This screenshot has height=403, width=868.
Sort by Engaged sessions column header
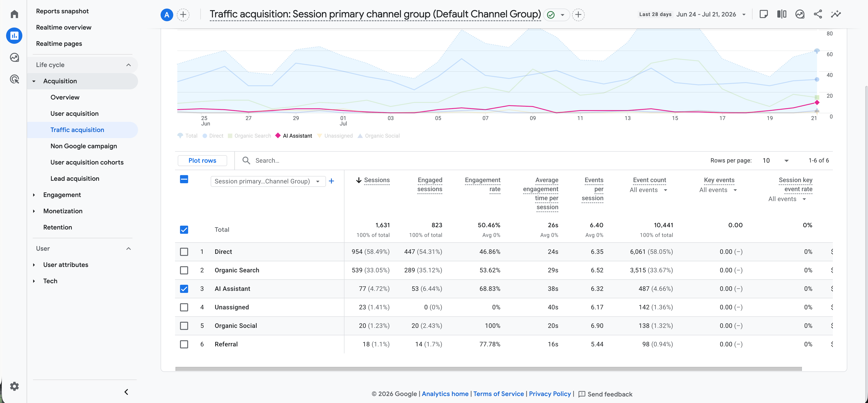click(x=430, y=184)
